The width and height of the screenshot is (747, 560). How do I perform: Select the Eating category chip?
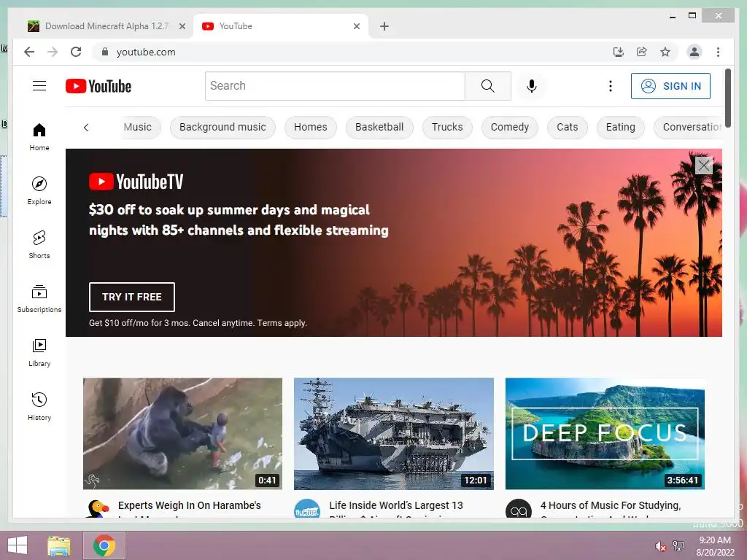pyautogui.click(x=620, y=127)
